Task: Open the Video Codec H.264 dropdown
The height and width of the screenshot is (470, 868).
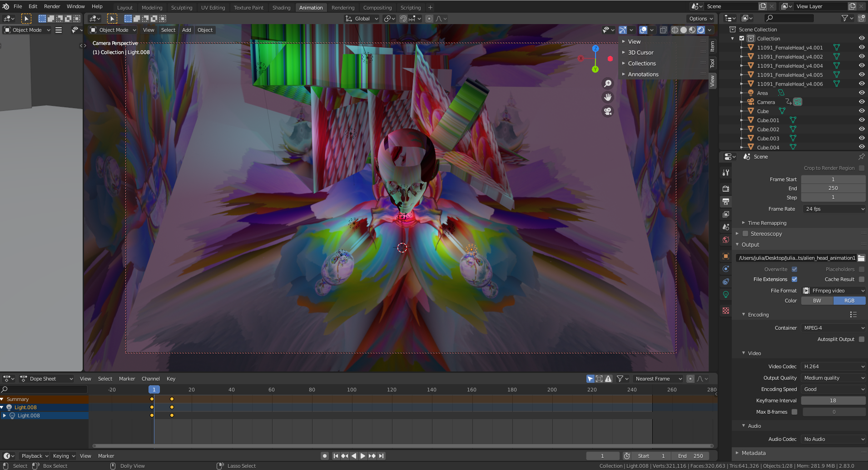Action: pyautogui.click(x=833, y=366)
